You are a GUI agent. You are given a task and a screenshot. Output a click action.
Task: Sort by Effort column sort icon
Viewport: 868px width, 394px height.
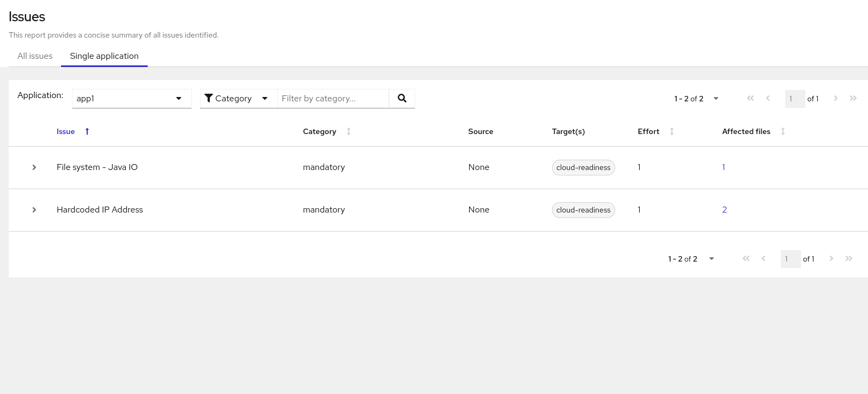coord(672,131)
